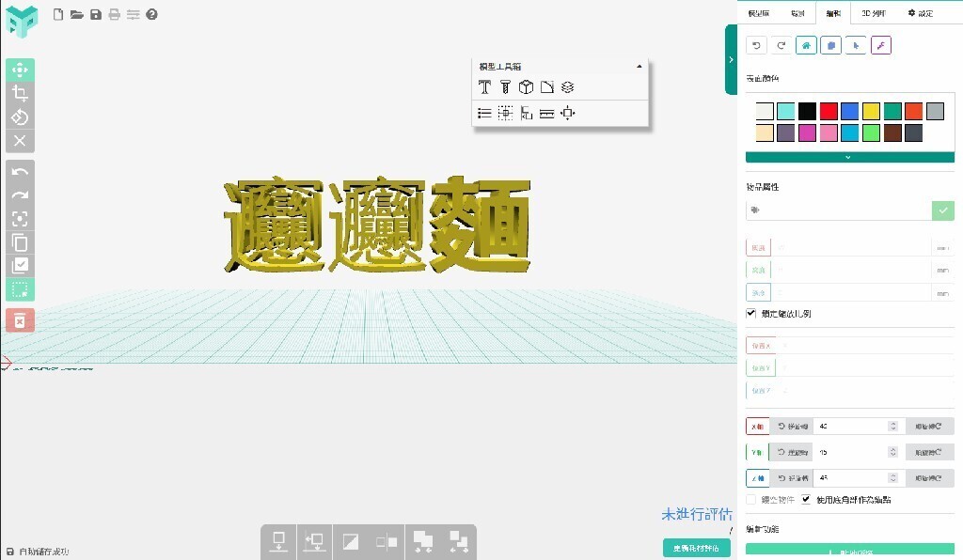Expand the side panel with the blue arrow
This screenshot has width=963, height=560.
click(732, 58)
